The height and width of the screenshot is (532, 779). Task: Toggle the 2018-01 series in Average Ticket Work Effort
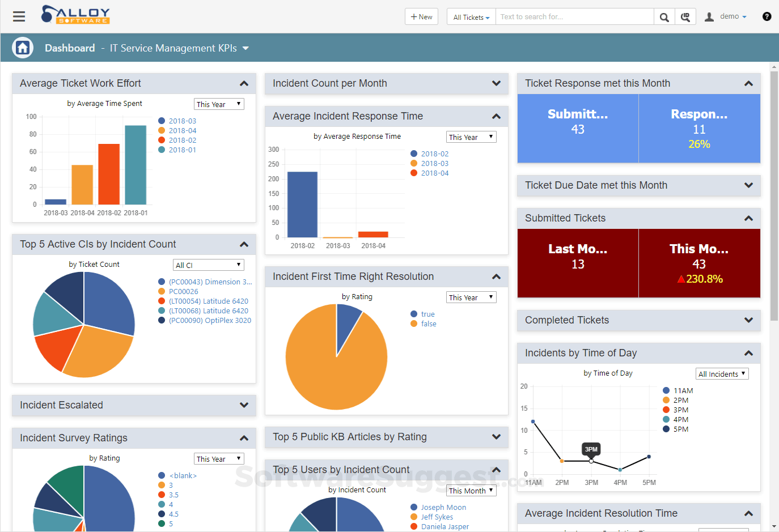click(181, 150)
